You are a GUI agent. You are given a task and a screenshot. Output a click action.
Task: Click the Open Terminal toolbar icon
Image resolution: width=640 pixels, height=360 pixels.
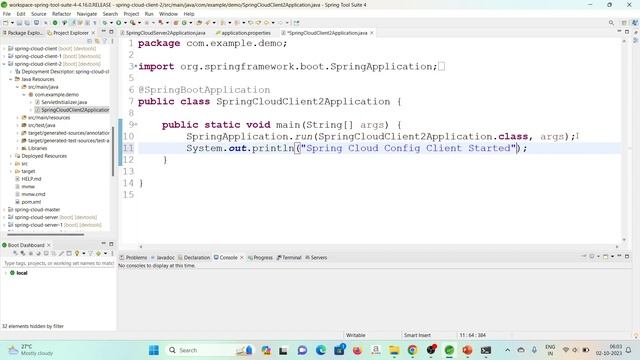coord(36,23)
